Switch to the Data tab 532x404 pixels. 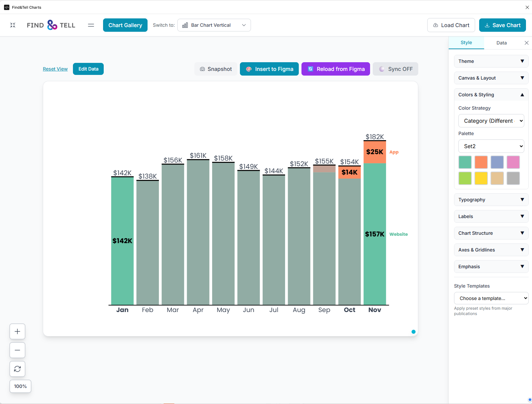pyautogui.click(x=501, y=43)
